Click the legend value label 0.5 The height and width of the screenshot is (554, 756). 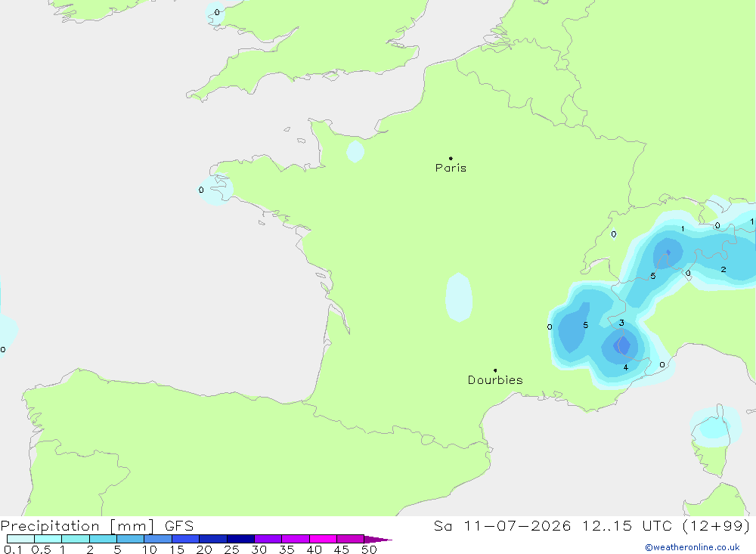(x=41, y=549)
